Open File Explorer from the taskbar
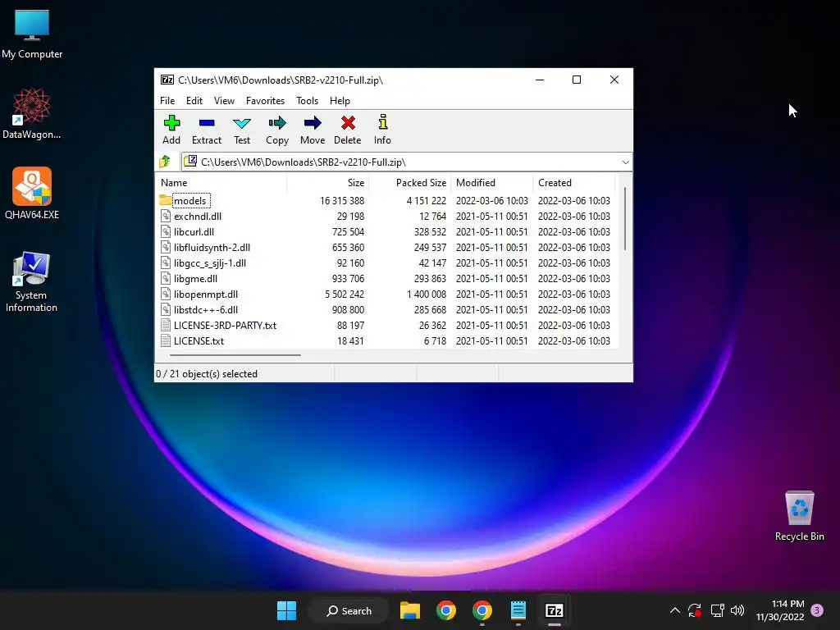 (410, 610)
